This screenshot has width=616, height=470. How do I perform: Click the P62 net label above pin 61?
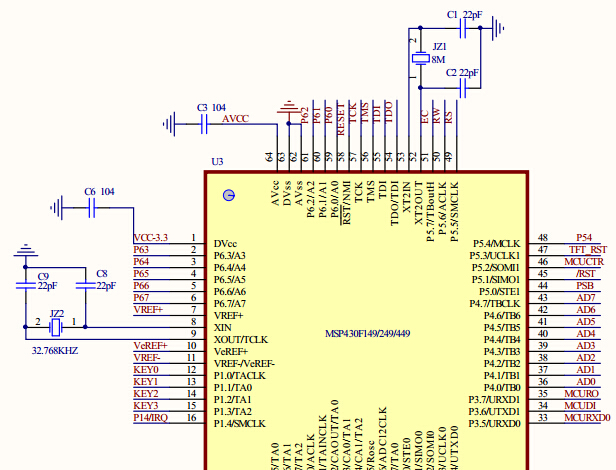coord(305,116)
